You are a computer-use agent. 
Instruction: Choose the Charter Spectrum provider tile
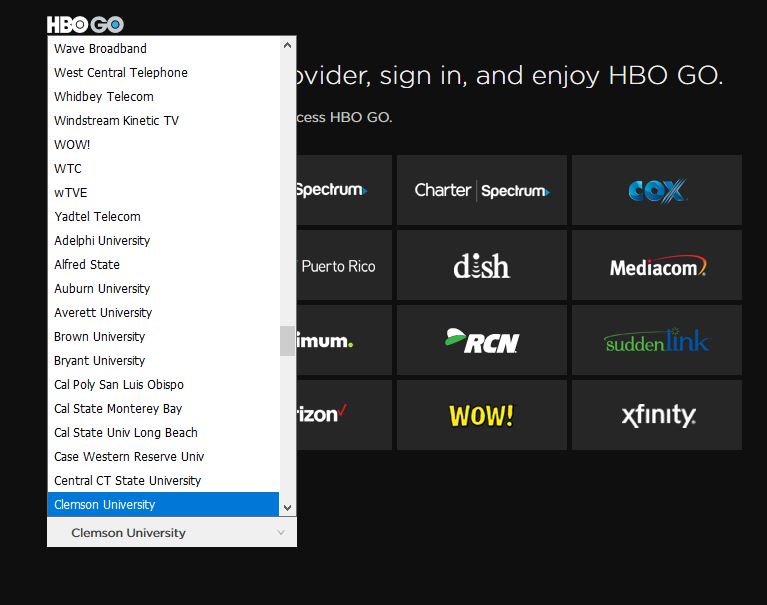(482, 190)
